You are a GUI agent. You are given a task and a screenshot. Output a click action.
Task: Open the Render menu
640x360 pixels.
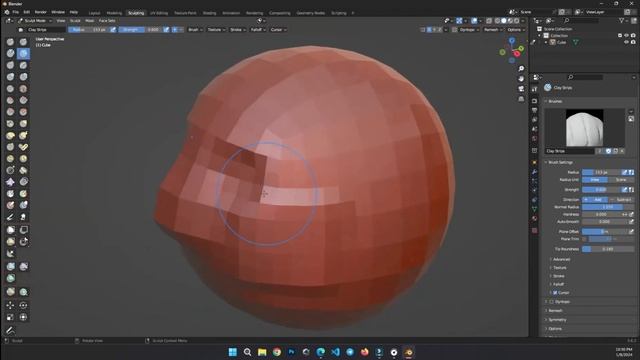coord(40,12)
